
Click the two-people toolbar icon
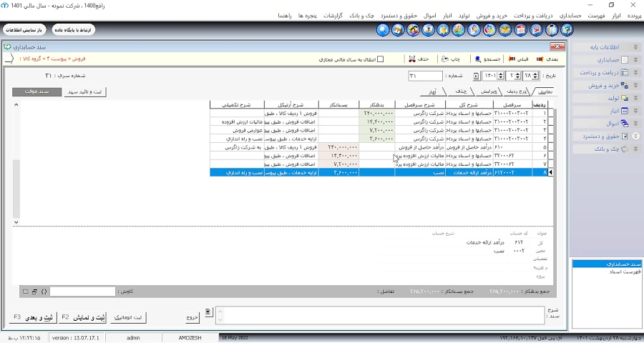point(413,30)
